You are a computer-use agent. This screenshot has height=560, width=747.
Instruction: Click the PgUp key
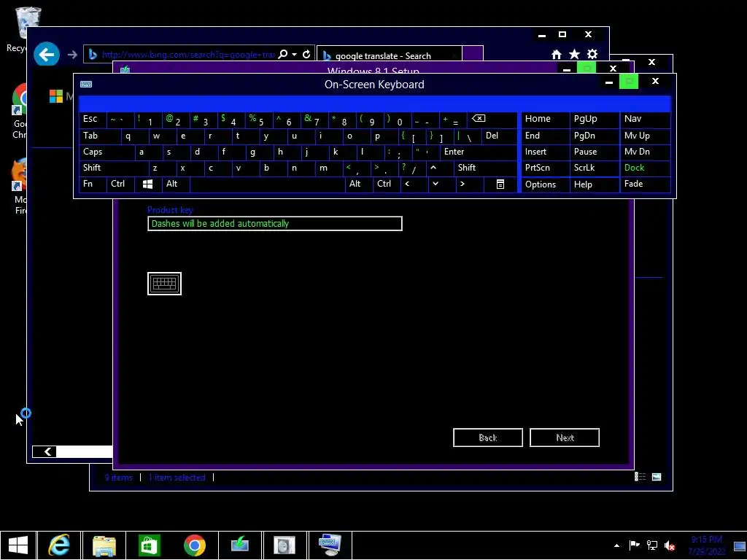(594, 119)
